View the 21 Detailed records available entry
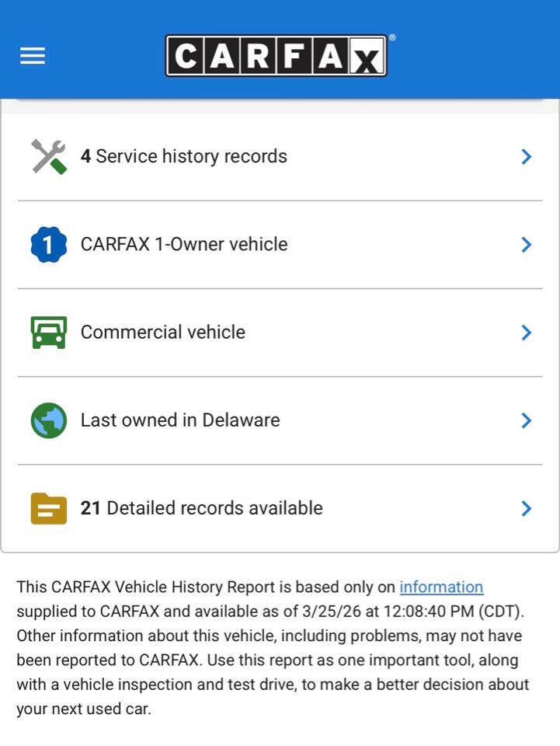The width and height of the screenshot is (560, 746). tap(202, 507)
